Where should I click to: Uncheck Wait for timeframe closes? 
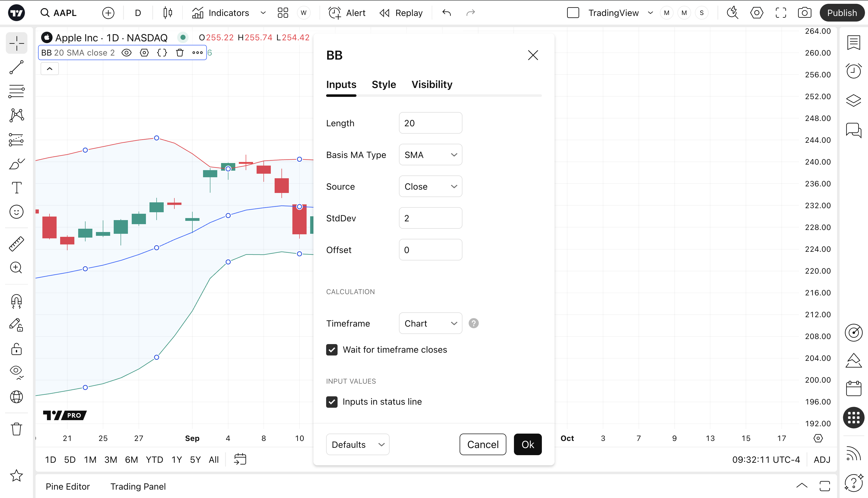coord(332,350)
